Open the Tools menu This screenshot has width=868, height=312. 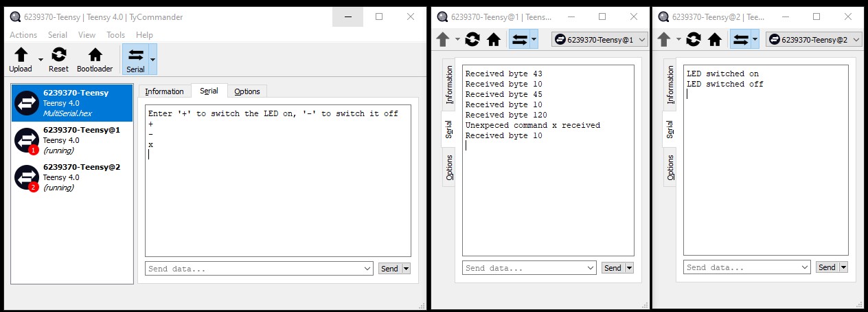115,35
